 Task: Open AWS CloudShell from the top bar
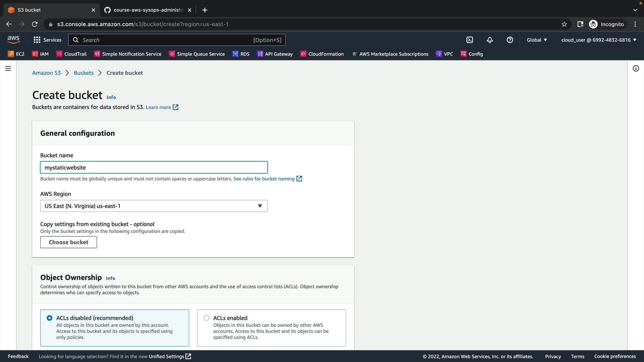[x=470, y=40]
